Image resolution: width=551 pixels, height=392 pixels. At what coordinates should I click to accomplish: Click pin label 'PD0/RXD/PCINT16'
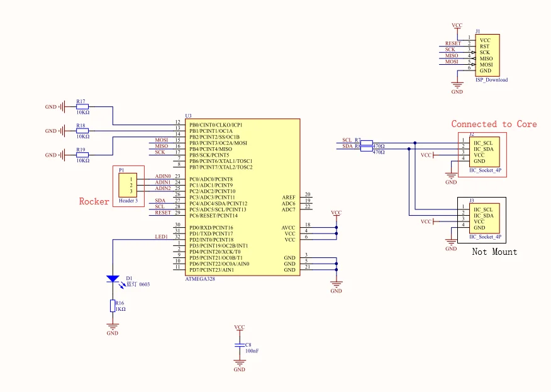point(211,228)
